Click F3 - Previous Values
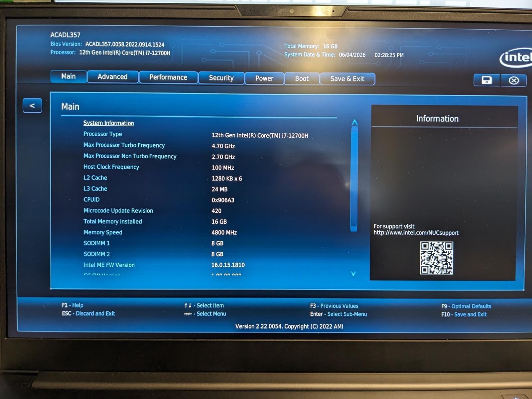The image size is (532, 399). point(334,306)
